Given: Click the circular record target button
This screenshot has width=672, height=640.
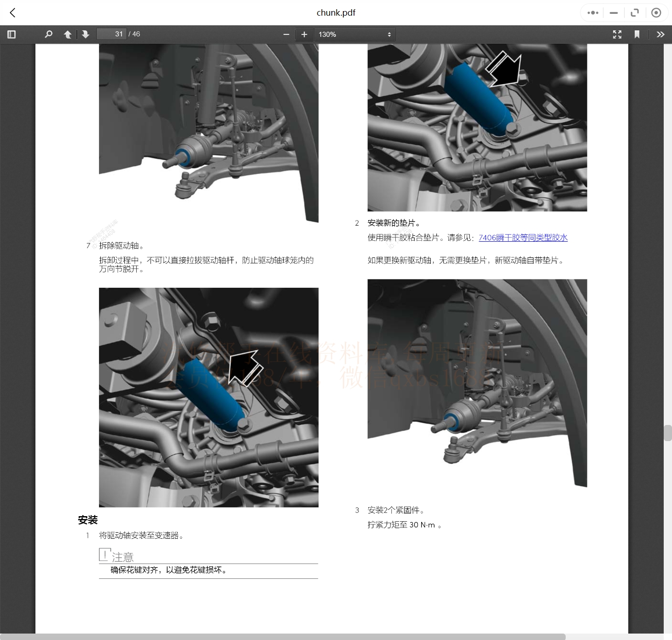Looking at the screenshot, I should 656,13.
